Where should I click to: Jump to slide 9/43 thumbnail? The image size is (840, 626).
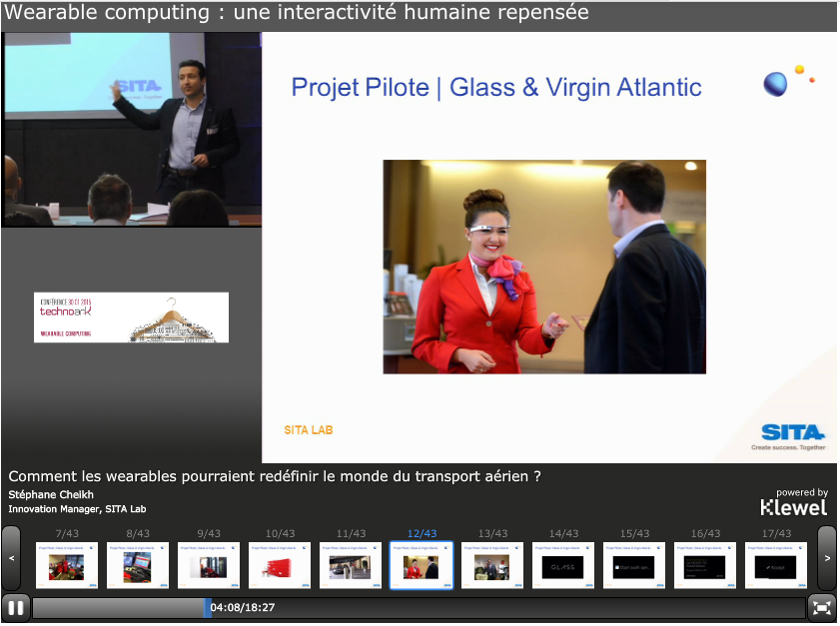(209, 565)
